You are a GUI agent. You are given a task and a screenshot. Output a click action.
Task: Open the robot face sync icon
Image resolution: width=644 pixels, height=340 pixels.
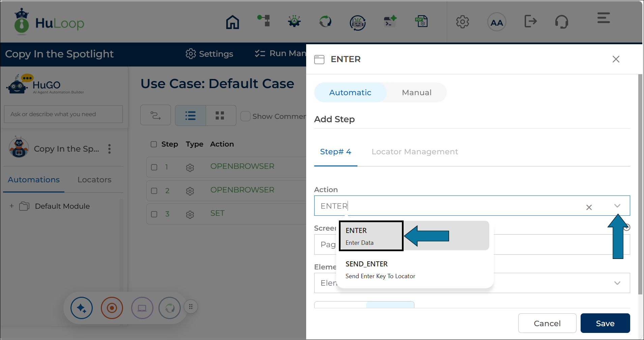(x=358, y=23)
